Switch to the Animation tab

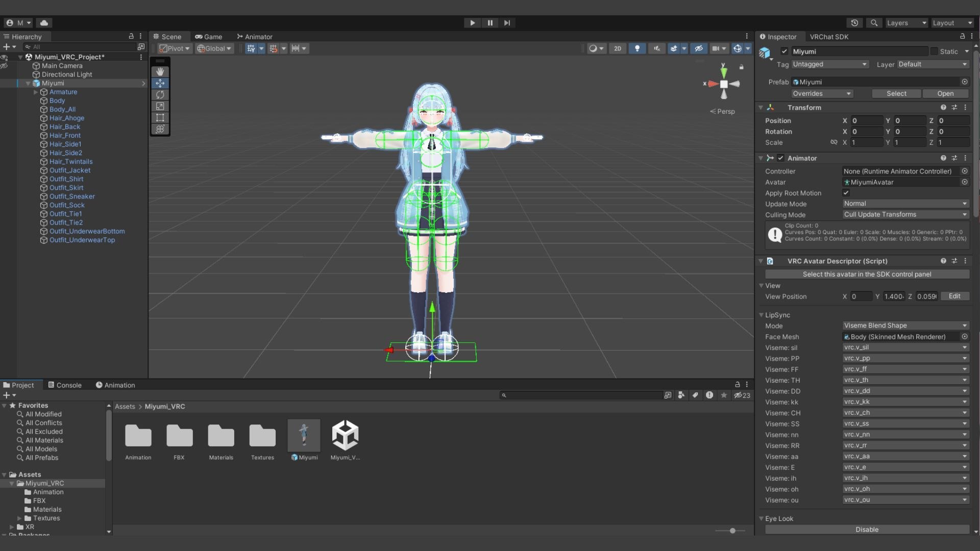115,385
